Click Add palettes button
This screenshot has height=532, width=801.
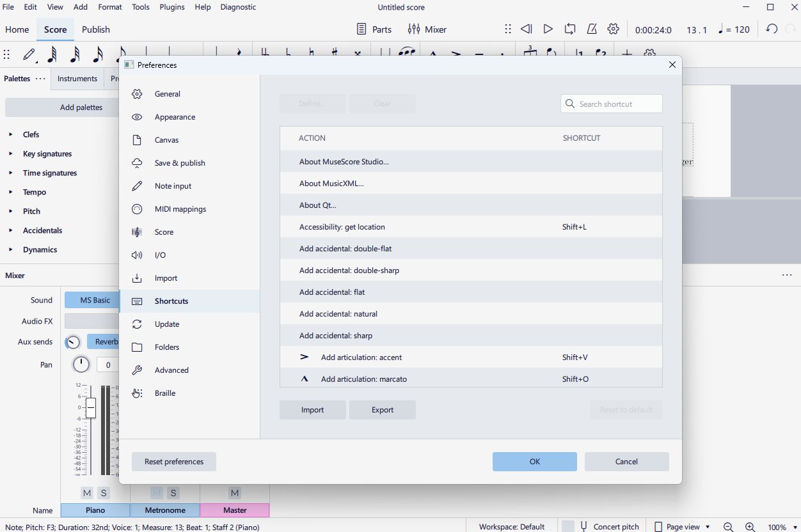63,107
